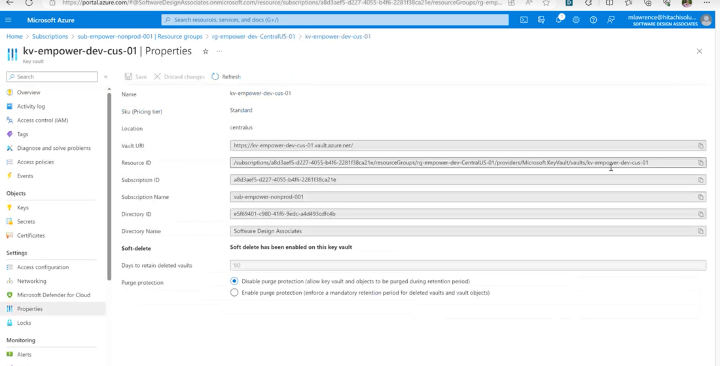
Task: Click the top search resources box
Action: click(x=335, y=20)
